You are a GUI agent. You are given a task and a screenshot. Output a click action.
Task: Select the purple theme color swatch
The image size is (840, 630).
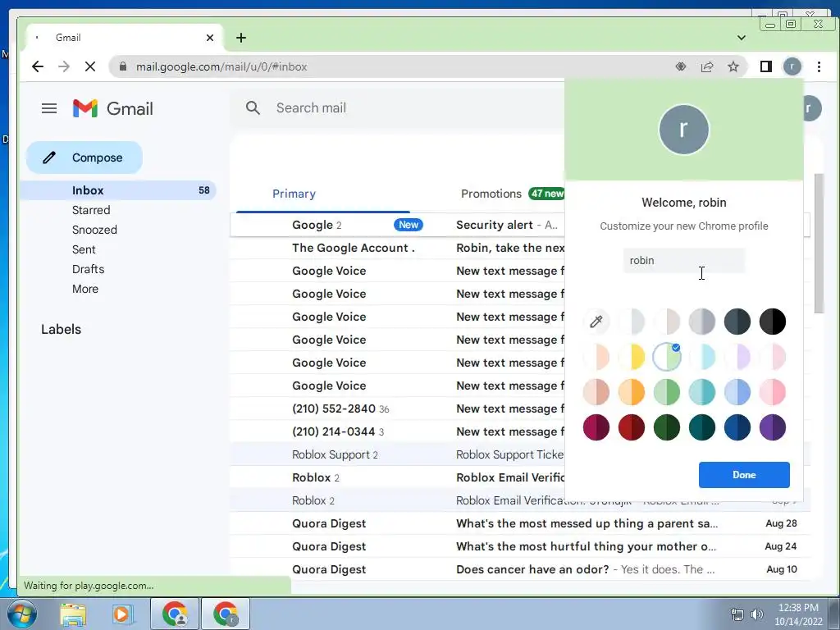(x=773, y=427)
